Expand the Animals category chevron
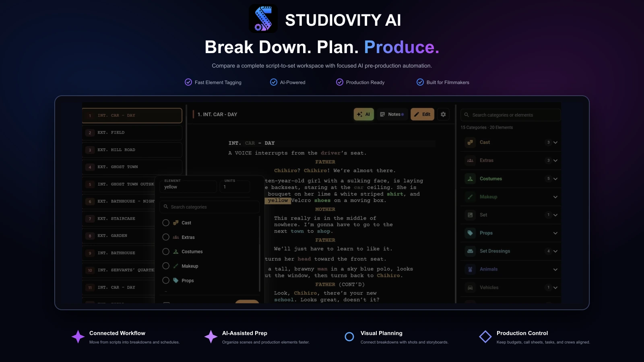644x362 pixels. [x=555, y=269]
